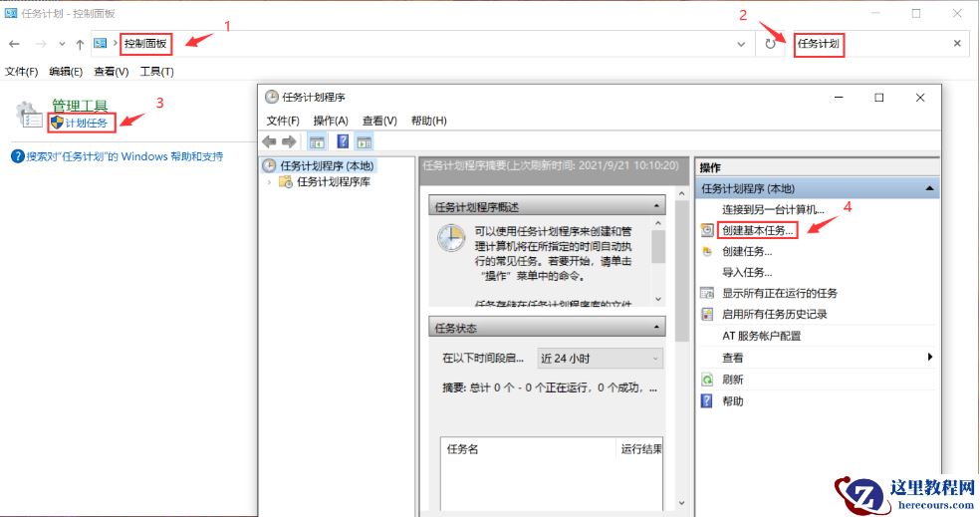
Task: Click overview text scrollbar up arrow
Action: tap(658, 223)
